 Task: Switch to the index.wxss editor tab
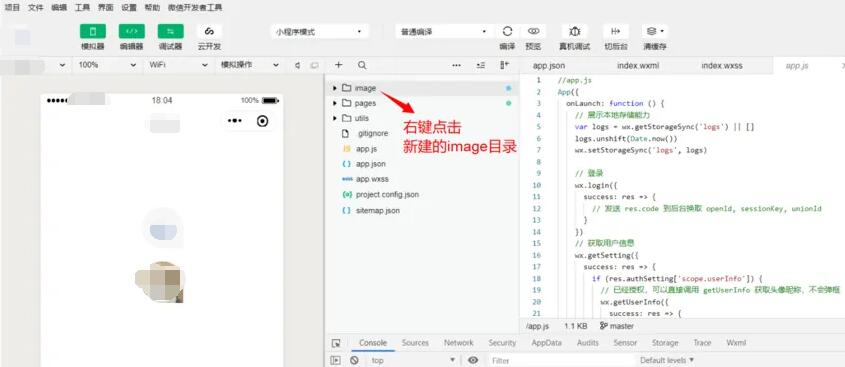point(722,66)
